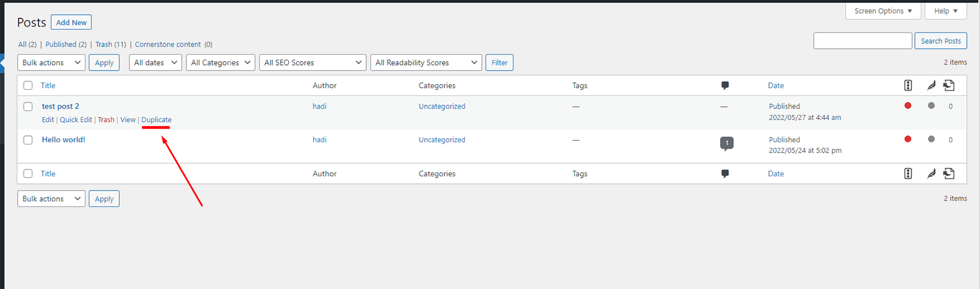Click the 2022/05/27 at 4:44 am date text
Image resolution: width=980 pixels, height=289 pixels.
(805, 118)
